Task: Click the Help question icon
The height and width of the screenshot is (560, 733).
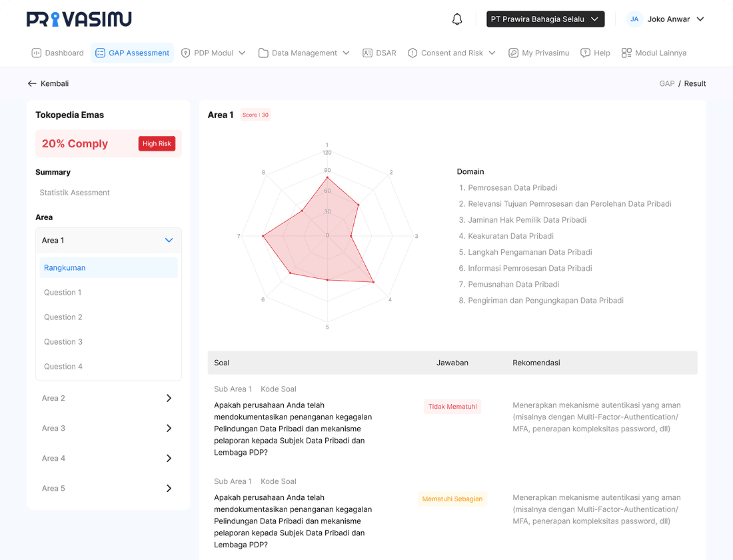Action: [x=585, y=53]
